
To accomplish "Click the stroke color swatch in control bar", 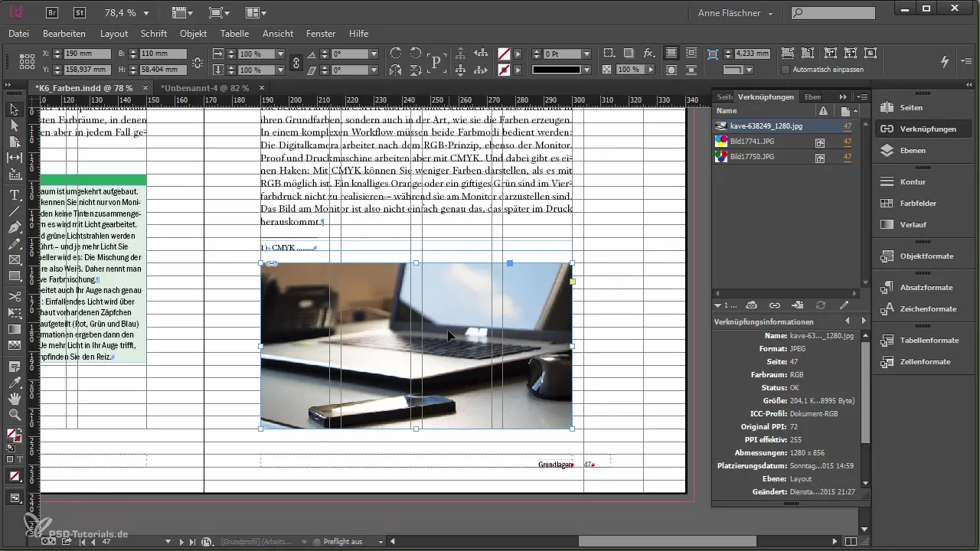I will 504,70.
